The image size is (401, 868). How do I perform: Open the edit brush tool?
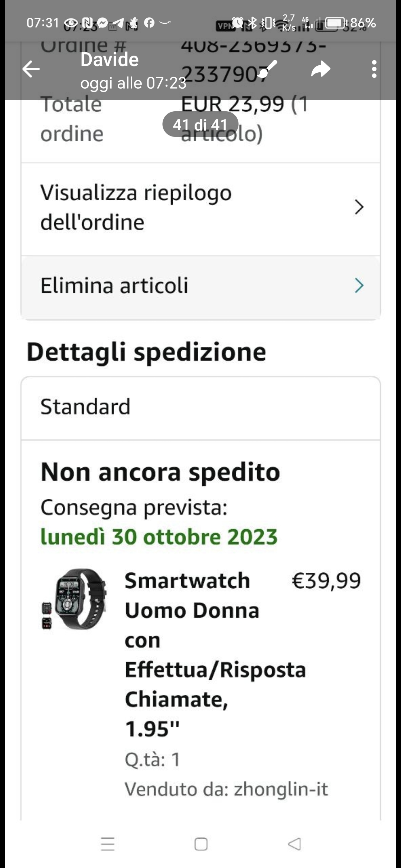(268, 69)
